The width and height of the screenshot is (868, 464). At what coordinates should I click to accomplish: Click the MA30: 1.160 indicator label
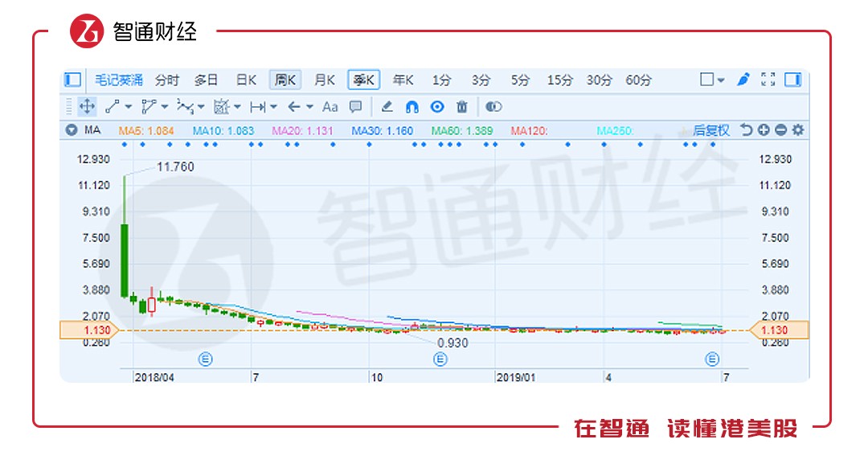click(x=382, y=130)
